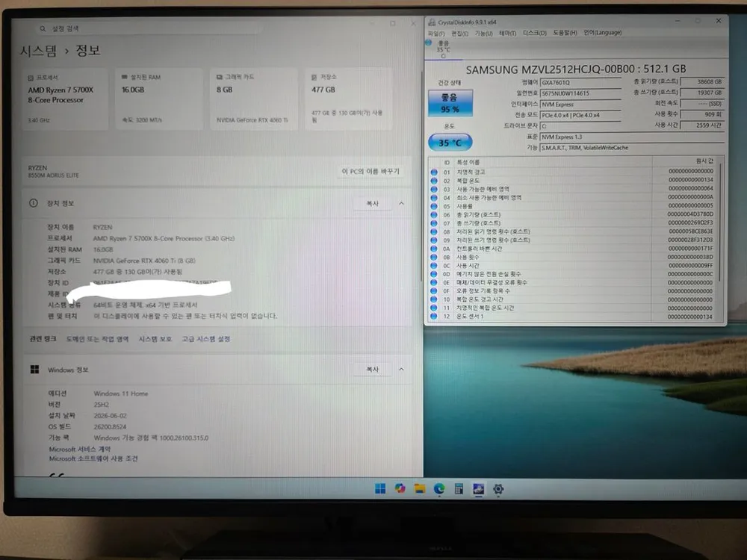
Task: Click the serial number field S675NU0W114615
Action: 580,93
